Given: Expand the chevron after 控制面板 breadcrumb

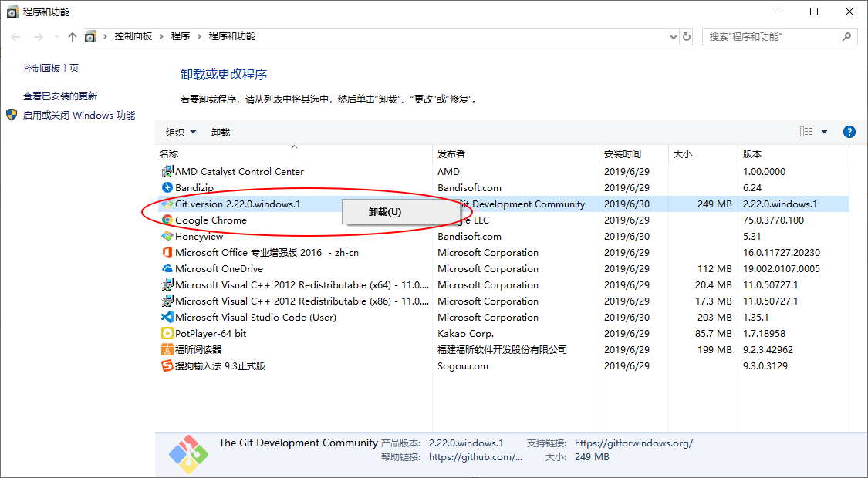Looking at the screenshot, I should [x=162, y=36].
